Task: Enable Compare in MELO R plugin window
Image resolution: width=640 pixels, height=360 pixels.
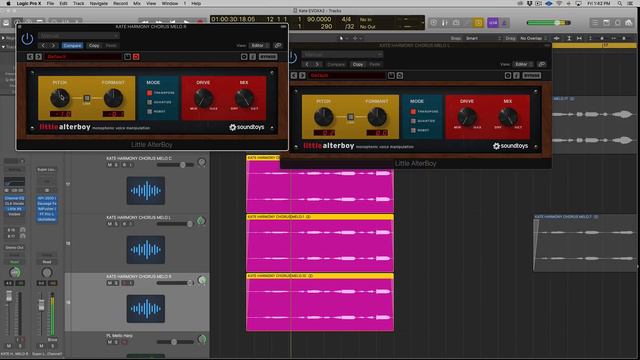Action: (72, 45)
